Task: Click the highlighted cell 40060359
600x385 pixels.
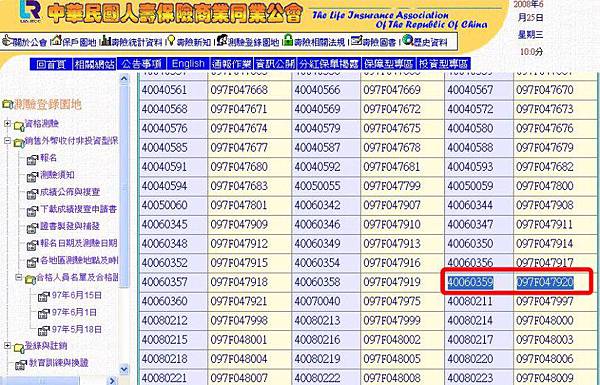Action: (x=470, y=282)
